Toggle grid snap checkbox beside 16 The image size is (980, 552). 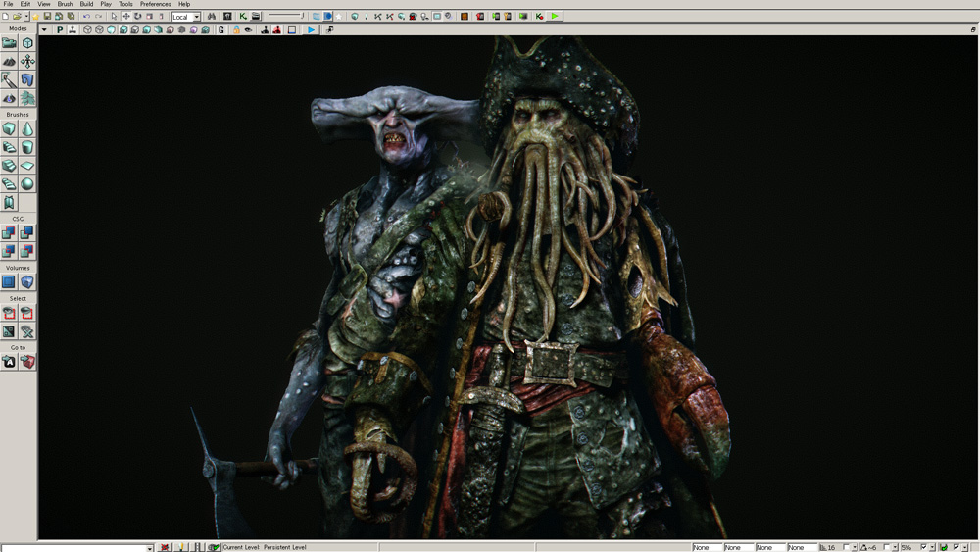[x=847, y=548]
